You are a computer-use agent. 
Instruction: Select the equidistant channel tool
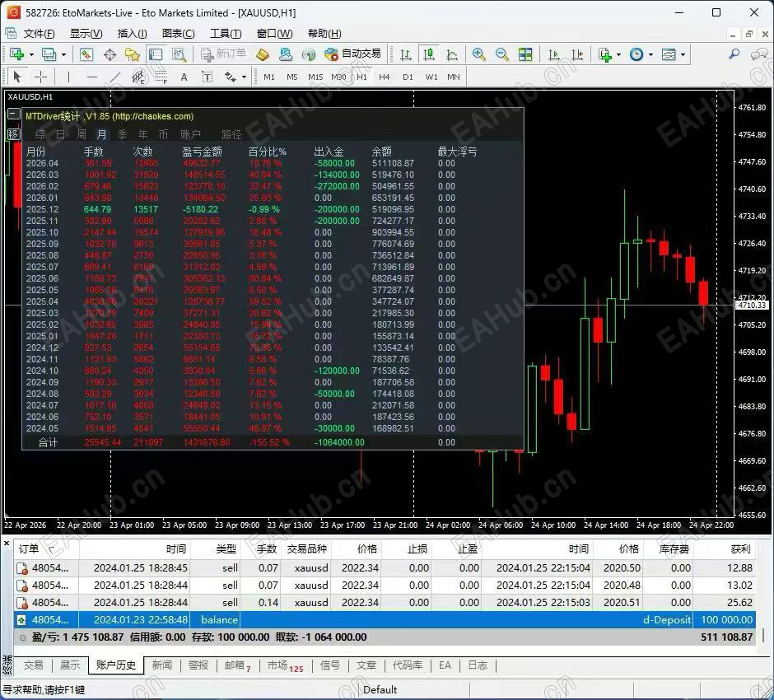click(x=138, y=77)
